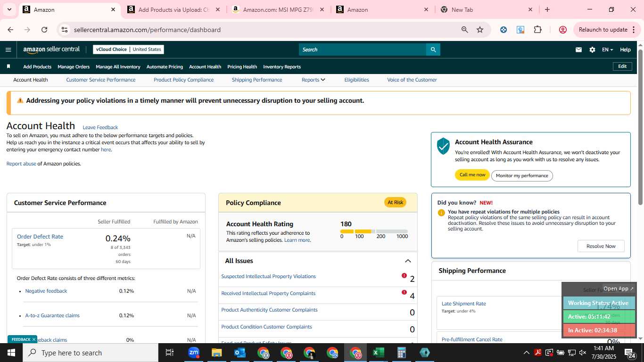Open the Late Shipment Rate link
The image size is (644, 362).
[x=463, y=304]
